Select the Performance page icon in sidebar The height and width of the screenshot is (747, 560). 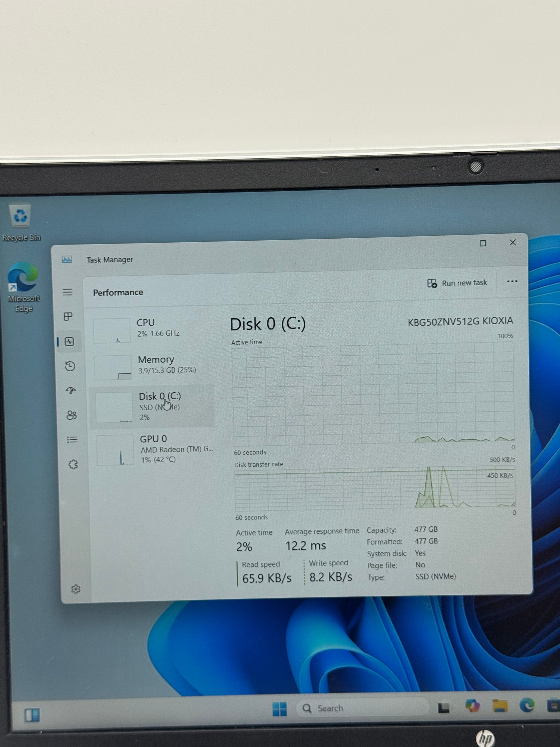pos(70,342)
